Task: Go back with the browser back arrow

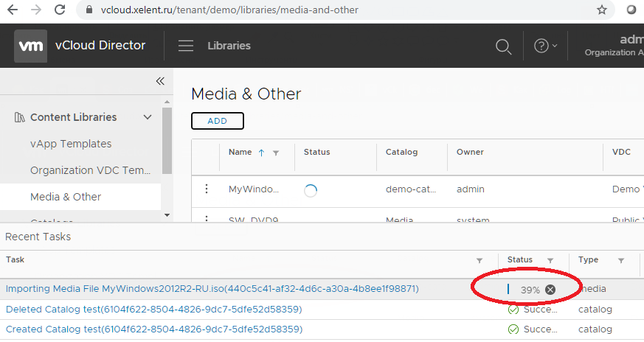Action: pyautogui.click(x=13, y=10)
